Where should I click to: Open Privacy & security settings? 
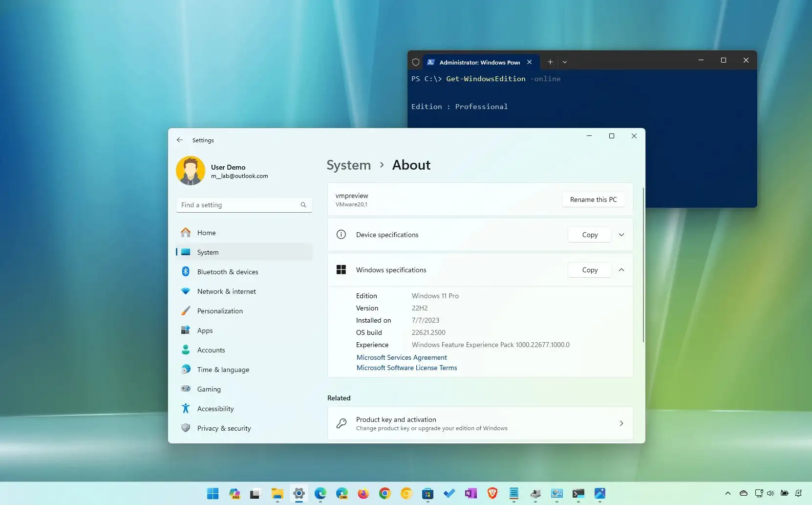click(244, 428)
